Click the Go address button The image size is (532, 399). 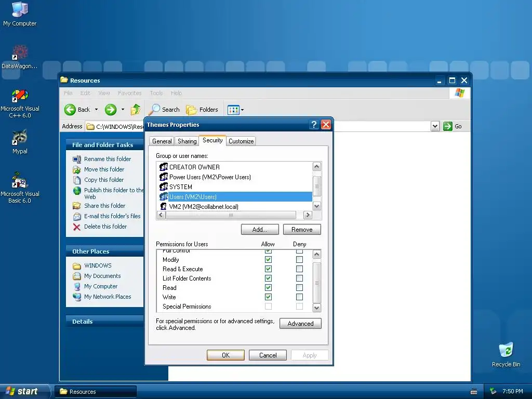click(453, 126)
